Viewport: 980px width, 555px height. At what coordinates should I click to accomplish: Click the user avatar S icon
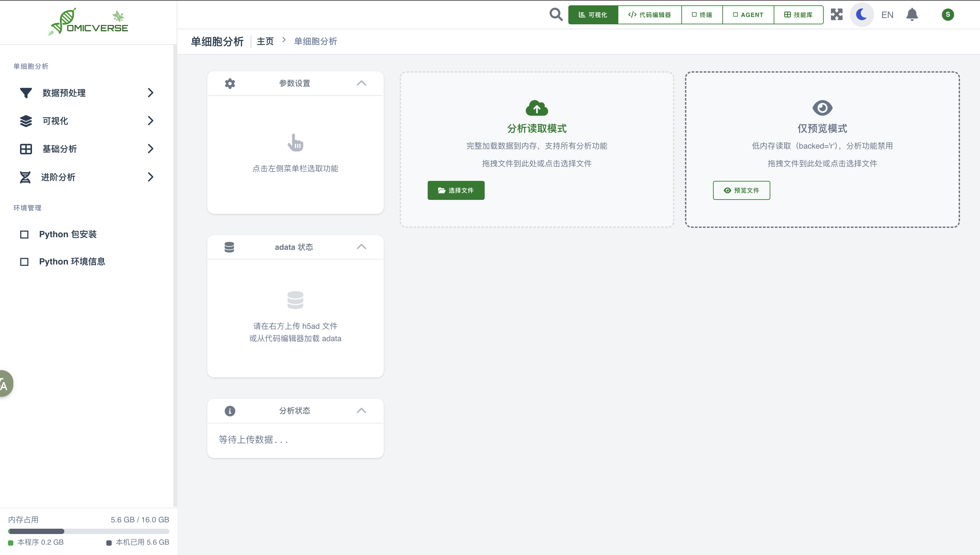tap(948, 14)
